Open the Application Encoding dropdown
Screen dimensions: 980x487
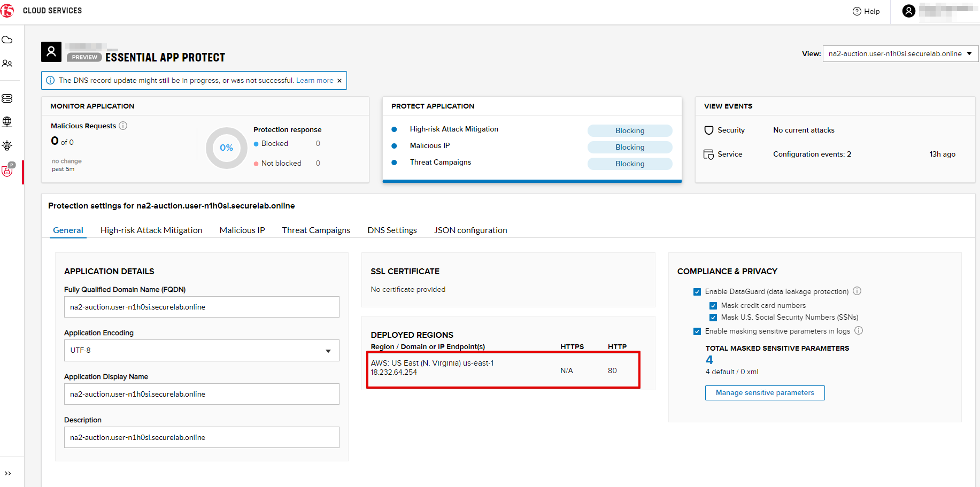[x=202, y=351]
